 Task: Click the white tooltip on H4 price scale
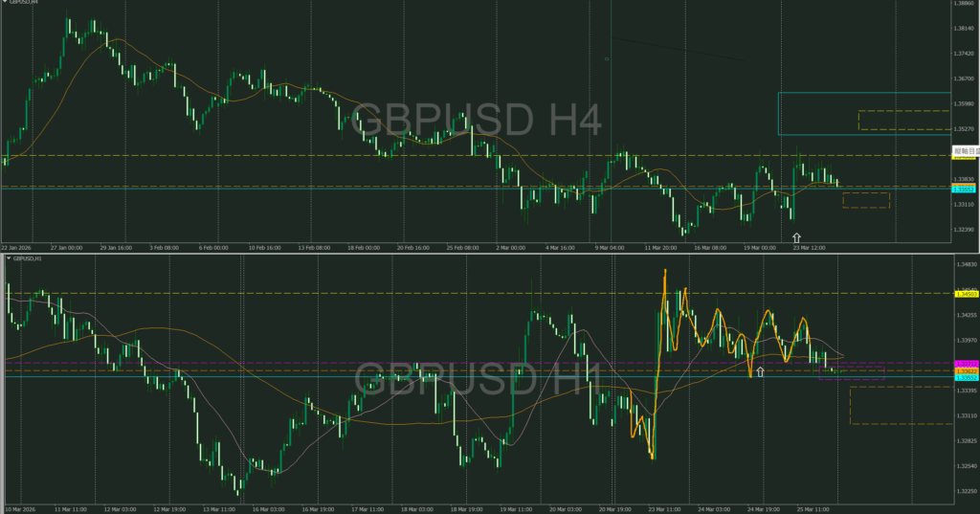[965, 151]
